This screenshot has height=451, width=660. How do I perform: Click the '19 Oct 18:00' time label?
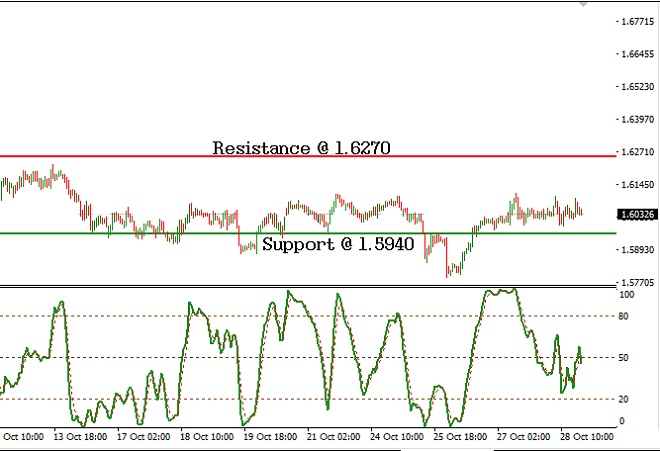270,437
